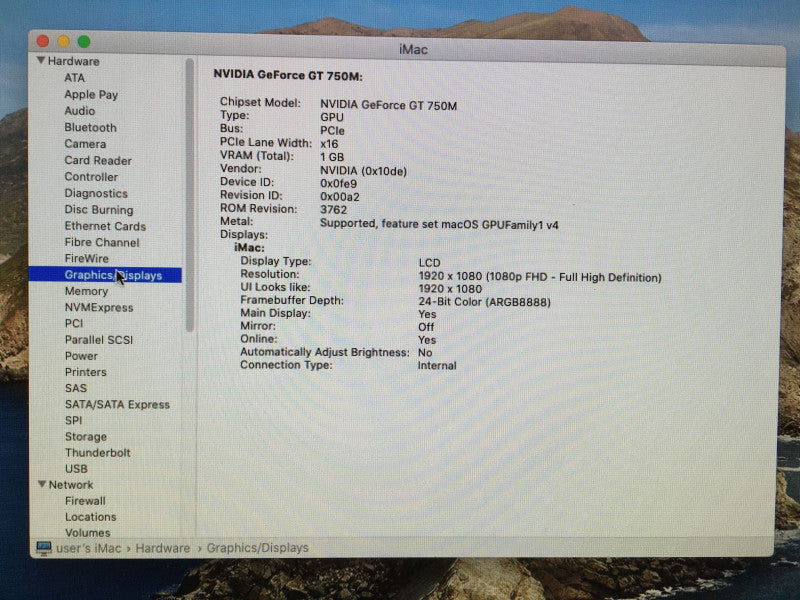The image size is (800, 600).
Task: Click the bold iMac display entry
Action: coord(249,247)
